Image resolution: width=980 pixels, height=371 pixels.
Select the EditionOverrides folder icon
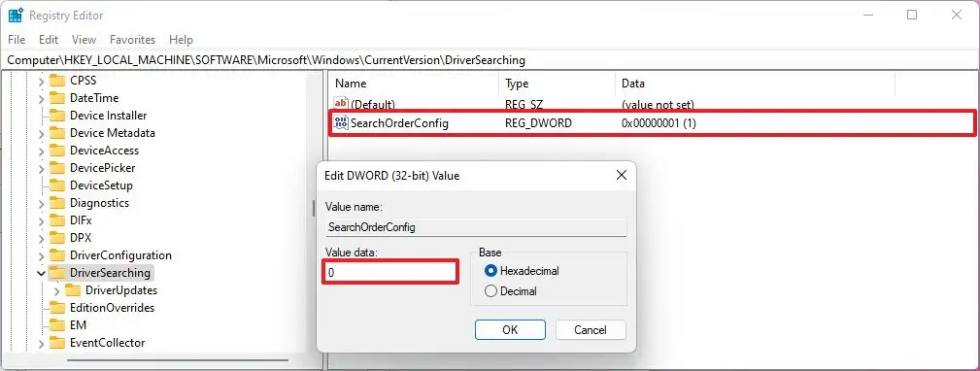[57, 307]
